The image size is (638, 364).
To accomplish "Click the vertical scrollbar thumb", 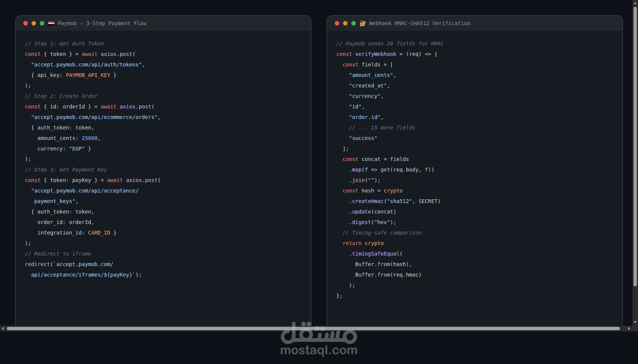I will [635, 146].
